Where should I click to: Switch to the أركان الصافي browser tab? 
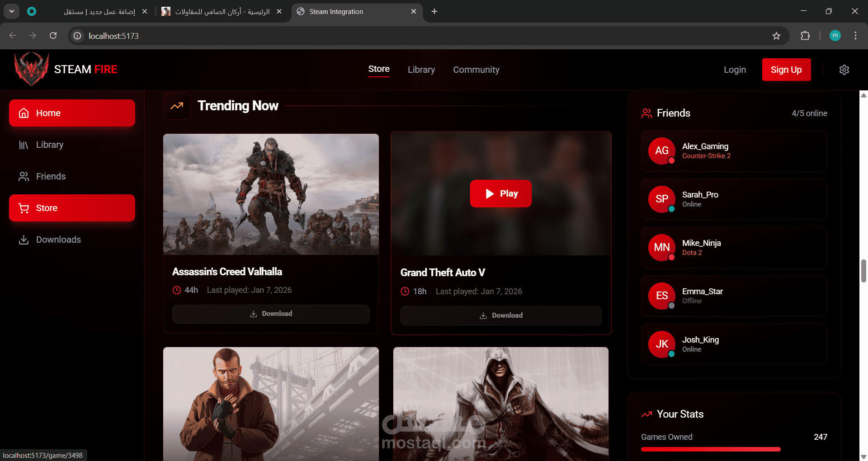(222, 11)
